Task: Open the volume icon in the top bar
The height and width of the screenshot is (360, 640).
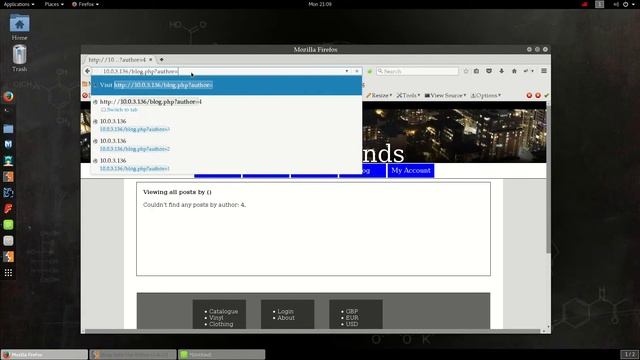Action: (616, 4)
